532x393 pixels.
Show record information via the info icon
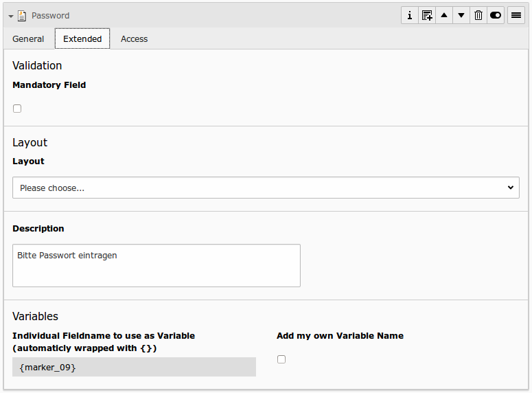click(x=410, y=15)
